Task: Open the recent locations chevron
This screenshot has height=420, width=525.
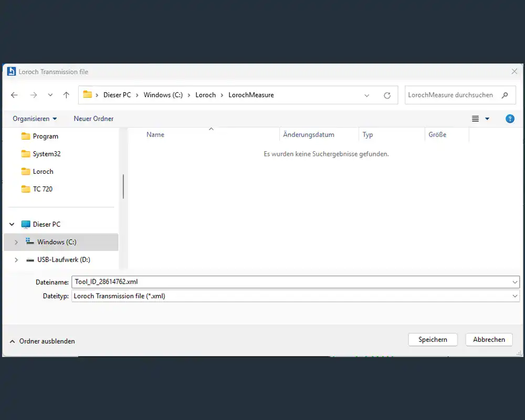Action: (x=50, y=95)
